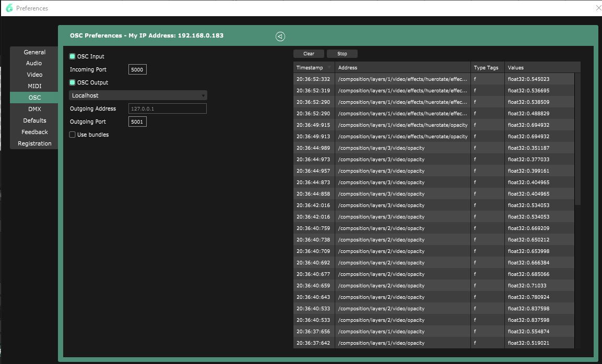Close the Preferences window
Screen dimensions: 602x364
(x=598, y=8)
